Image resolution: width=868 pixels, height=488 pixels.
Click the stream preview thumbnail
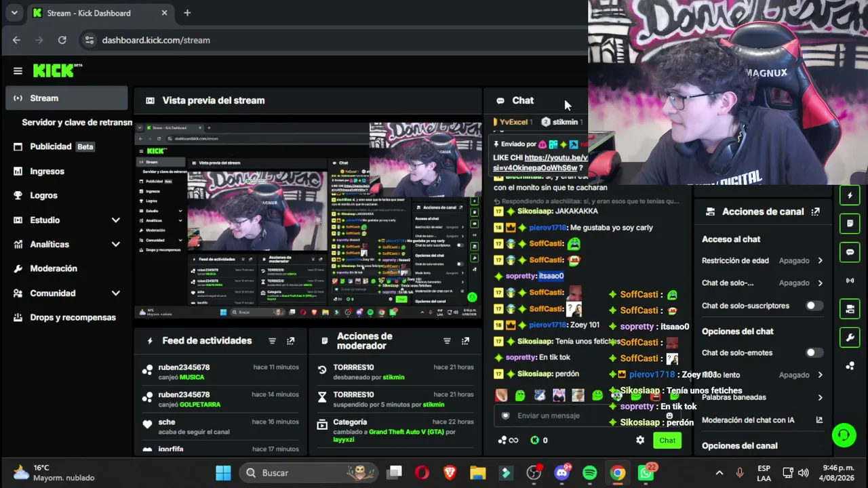point(308,220)
